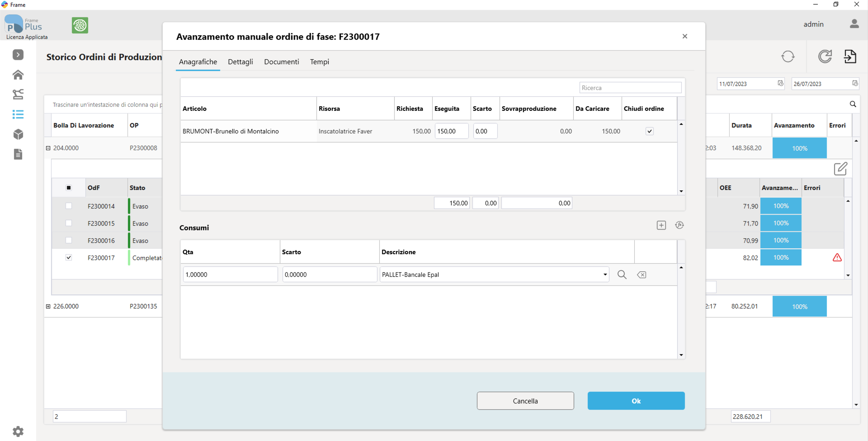Viewport: 868px width, 441px height.
Task: Open the production line sidebar icon
Action: point(18,94)
